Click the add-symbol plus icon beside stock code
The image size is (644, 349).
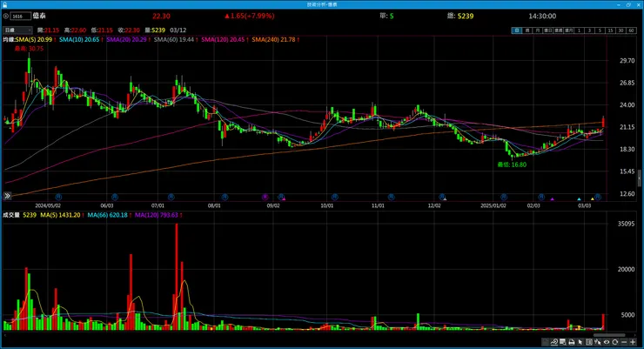(x=6, y=16)
